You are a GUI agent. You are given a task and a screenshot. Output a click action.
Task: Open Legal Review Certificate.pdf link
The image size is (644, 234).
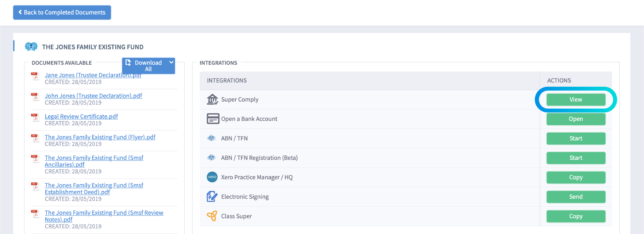tap(81, 116)
